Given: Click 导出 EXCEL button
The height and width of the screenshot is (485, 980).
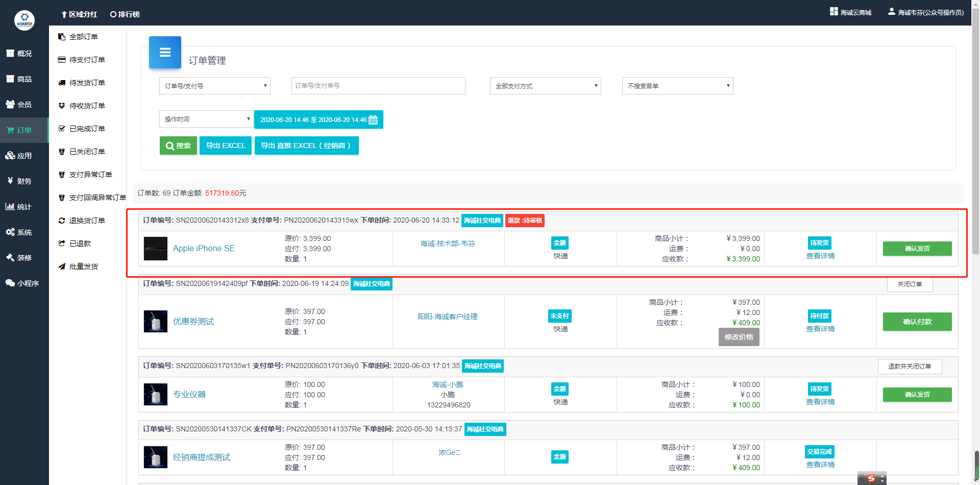Looking at the screenshot, I should pyautogui.click(x=226, y=145).
